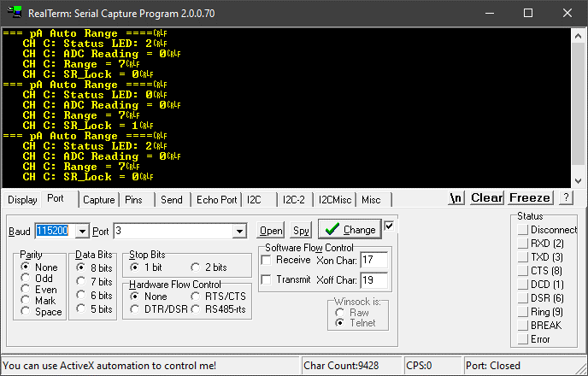Enable Transmit software flow control
This screenshot has height=376, width=588.
267,279
